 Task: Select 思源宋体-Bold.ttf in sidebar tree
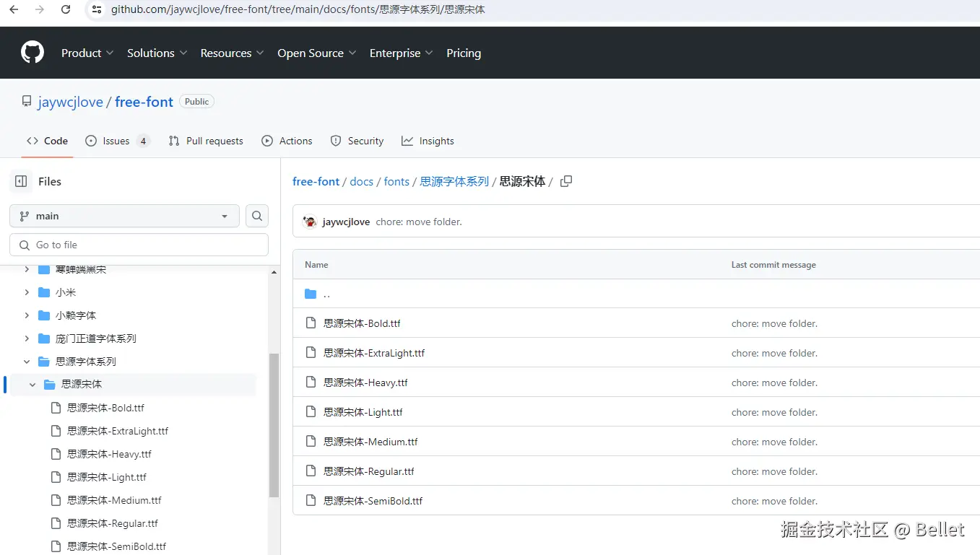(105, 408)
